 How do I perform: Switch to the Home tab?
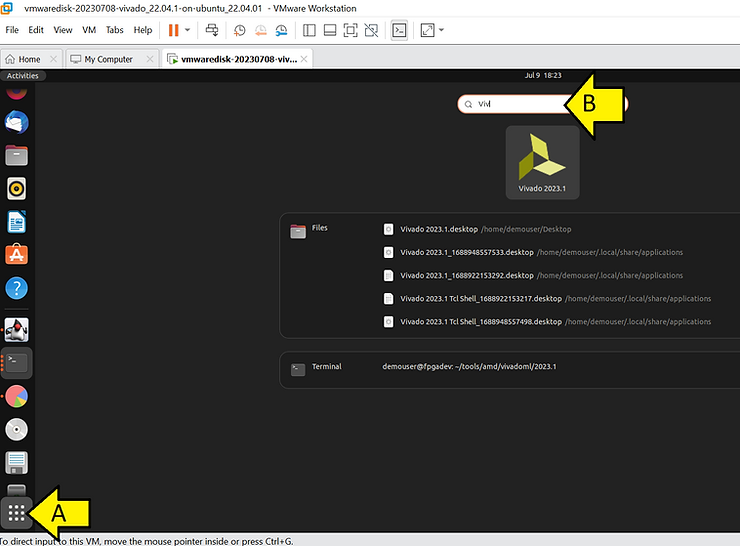[29, 59]
